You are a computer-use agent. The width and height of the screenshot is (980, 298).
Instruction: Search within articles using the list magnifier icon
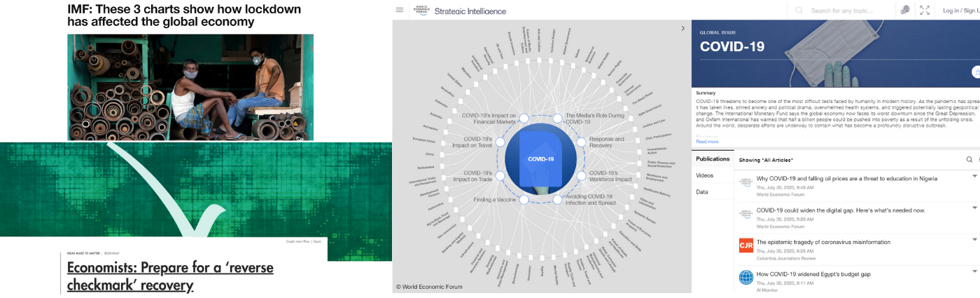969,160
